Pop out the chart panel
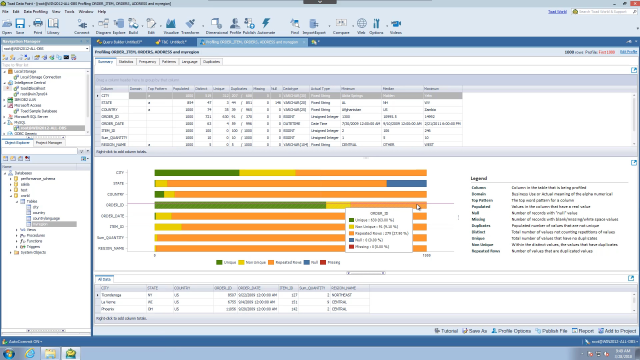 [634, 163]
